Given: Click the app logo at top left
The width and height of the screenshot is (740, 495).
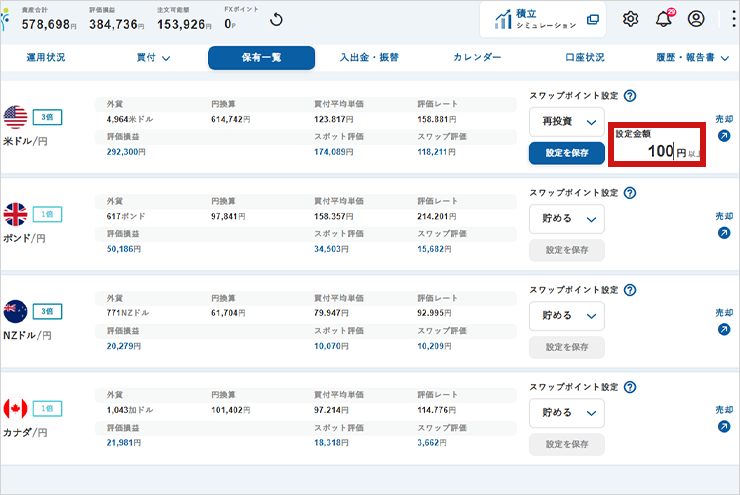Looking at the screenshot, I should click(x=5, y=20).
